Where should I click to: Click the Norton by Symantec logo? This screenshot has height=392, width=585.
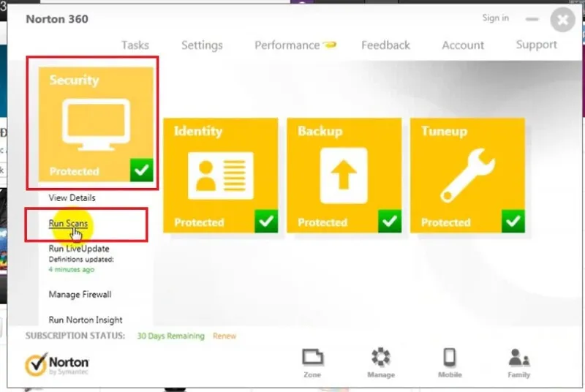[57, 364]
